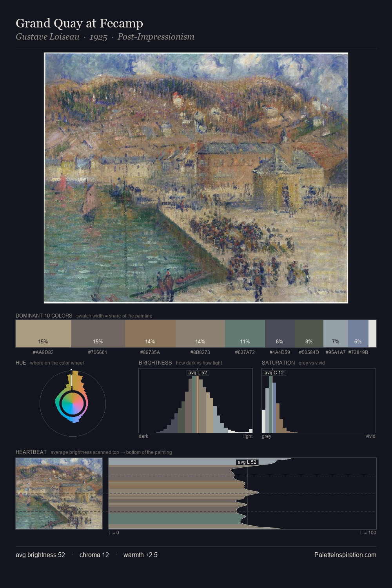The height and width of the screenshot is (588, 392).
Task: Select the #637A72 green swatch
Action: click(x=245, y=334)
